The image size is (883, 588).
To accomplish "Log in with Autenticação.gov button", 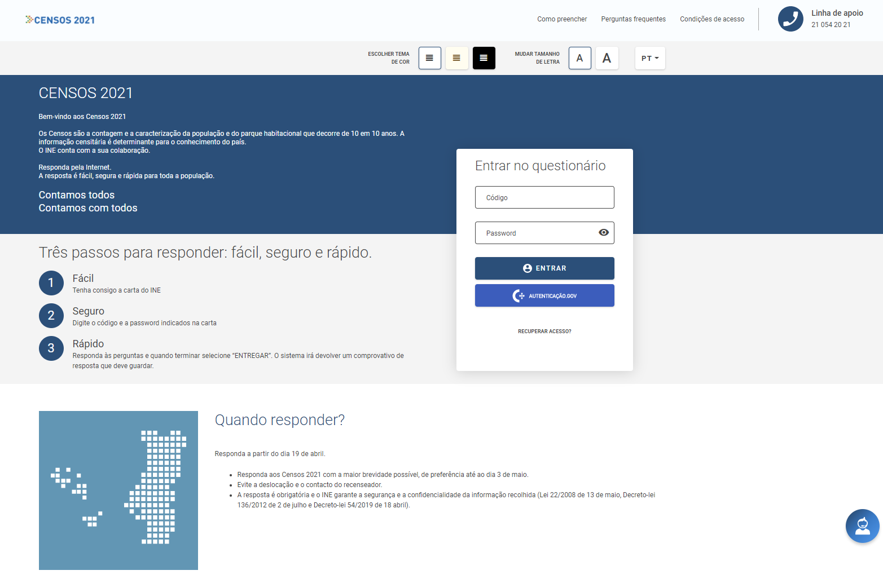I will (544, 295).
